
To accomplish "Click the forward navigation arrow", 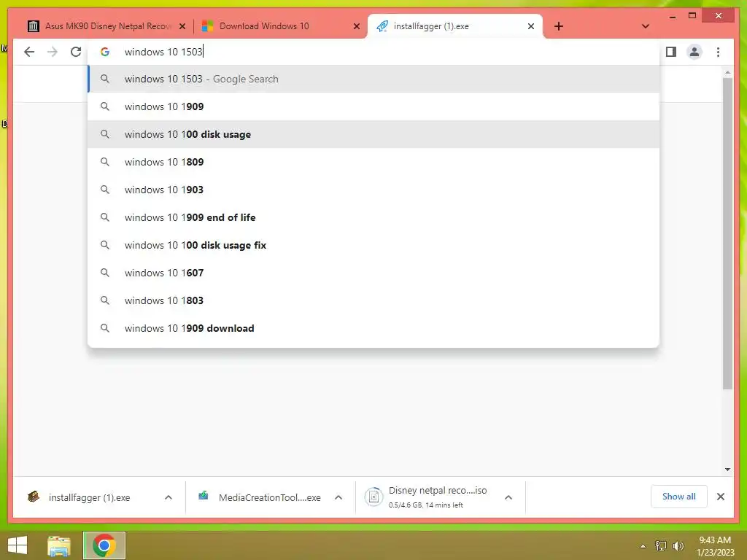I will [53, 52].
